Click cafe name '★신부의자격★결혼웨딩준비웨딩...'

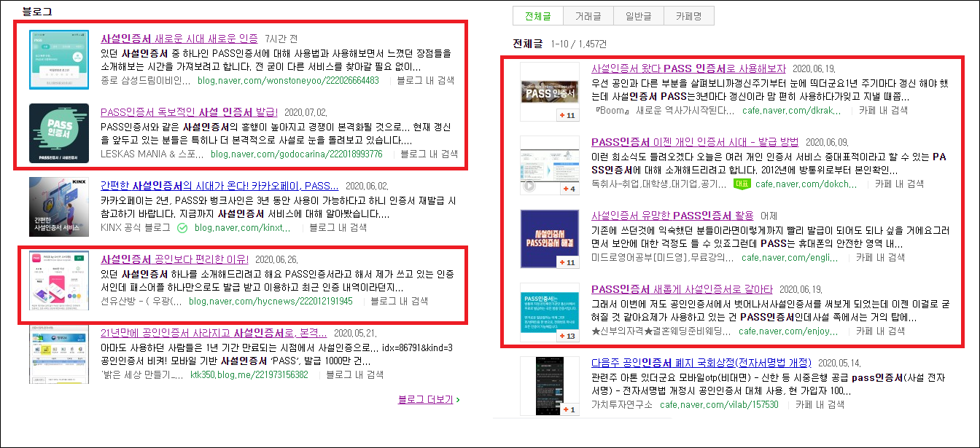click(x=661, y=331)
